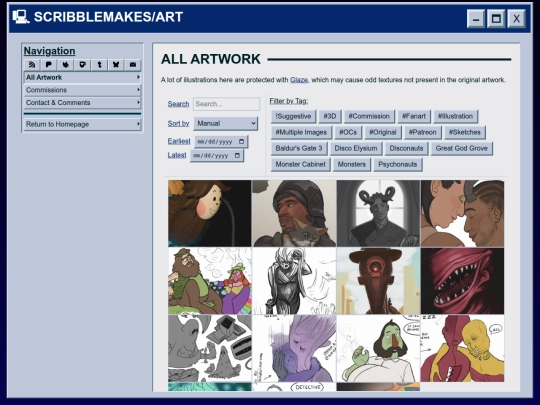Click into the Search text box

(x=226, y=104)
